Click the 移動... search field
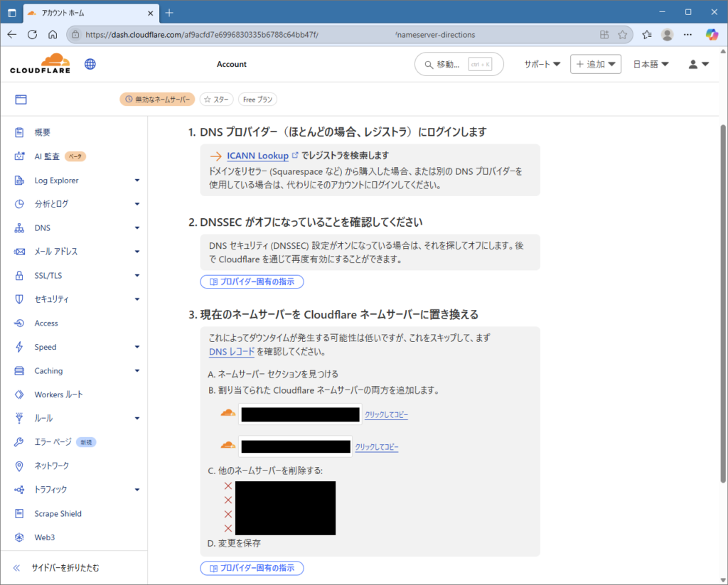 (x=459, y=64)
